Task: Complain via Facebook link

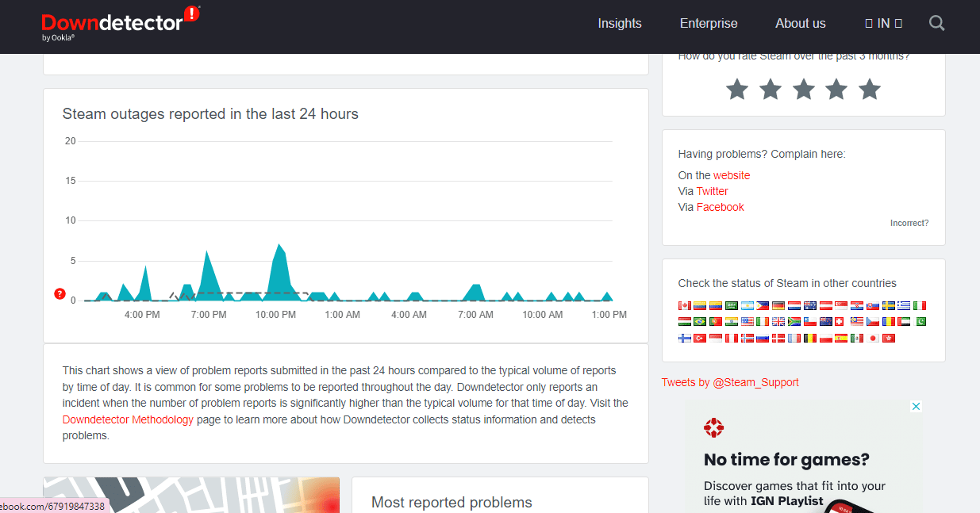Action: click(721, 207)
